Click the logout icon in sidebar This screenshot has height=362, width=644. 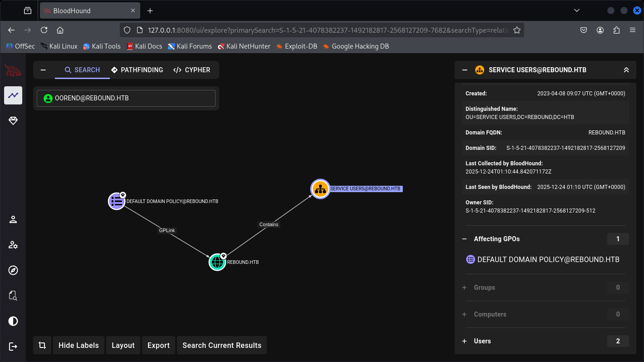[x=13, y=347]
